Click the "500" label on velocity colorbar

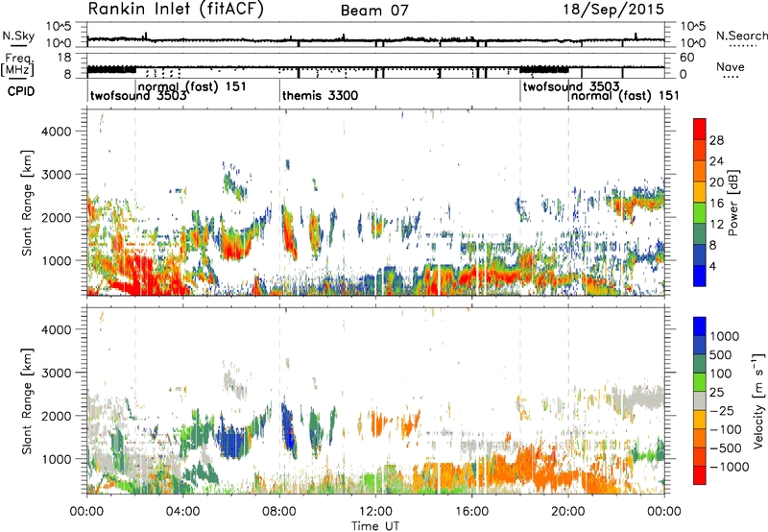point(721,354)
